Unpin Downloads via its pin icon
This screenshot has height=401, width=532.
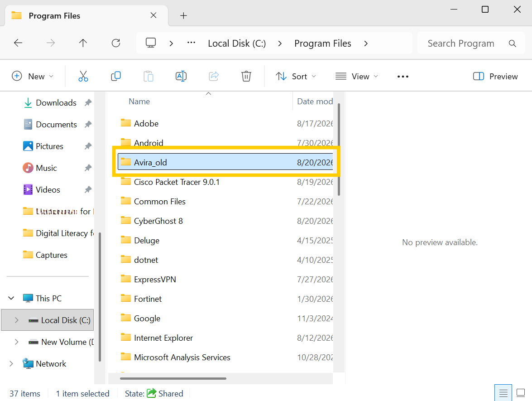88,102
